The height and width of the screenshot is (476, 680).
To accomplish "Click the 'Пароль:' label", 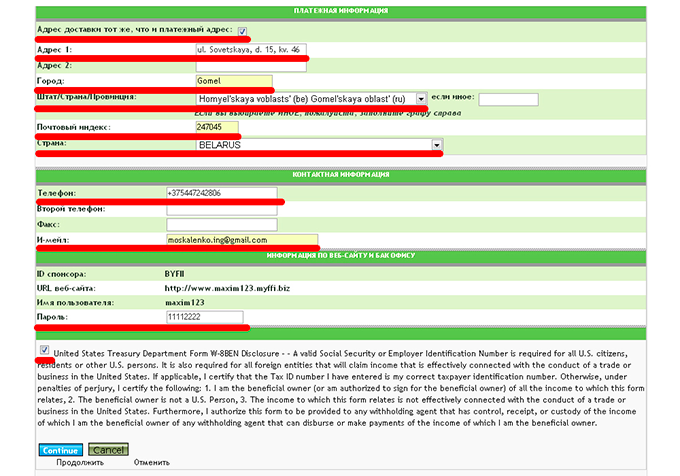I will point(52,317).
